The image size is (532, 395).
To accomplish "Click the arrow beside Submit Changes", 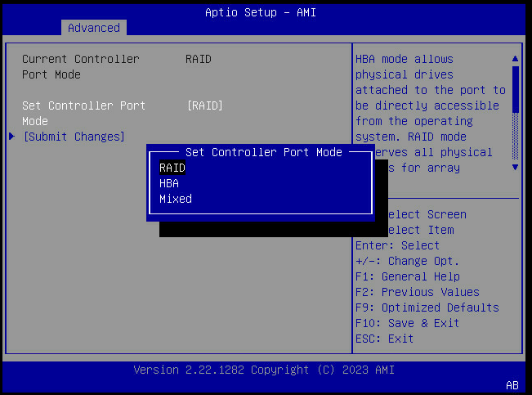I will tap(11, 137).
